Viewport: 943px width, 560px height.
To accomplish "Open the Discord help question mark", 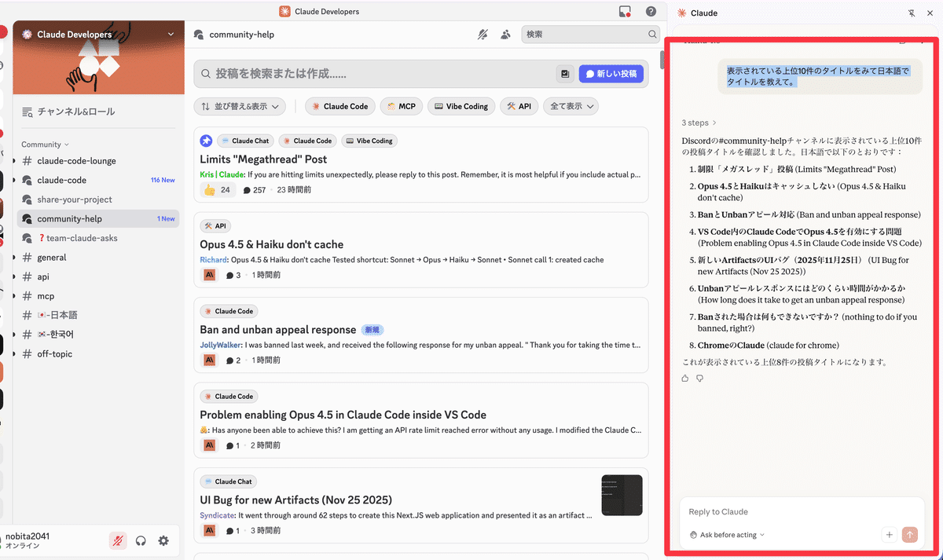I will [x=651, y=12].
